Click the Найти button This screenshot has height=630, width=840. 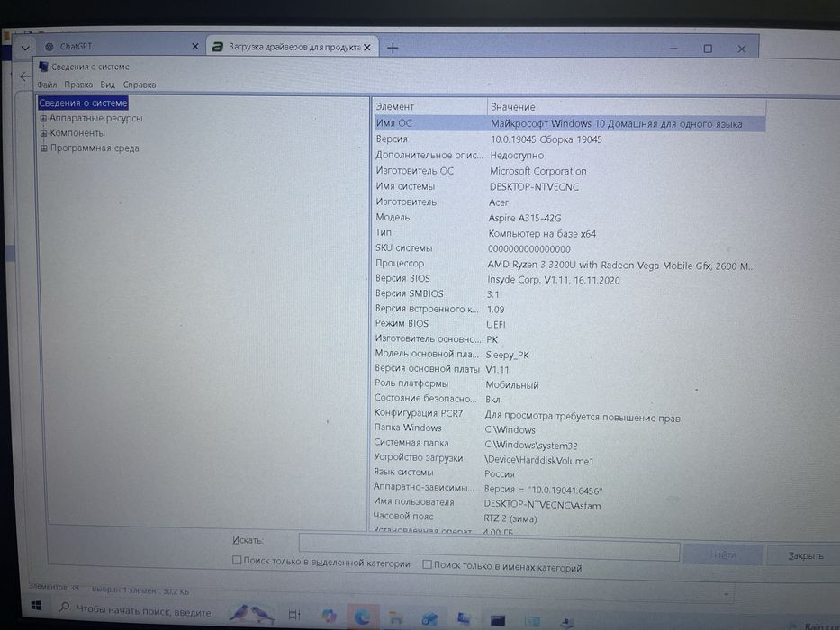pos(723,554)
